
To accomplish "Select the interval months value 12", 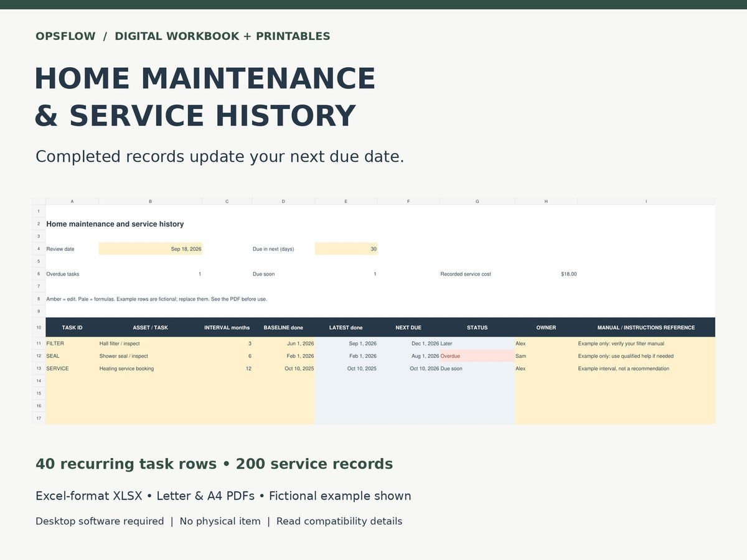I will click(x=227, y=368).
